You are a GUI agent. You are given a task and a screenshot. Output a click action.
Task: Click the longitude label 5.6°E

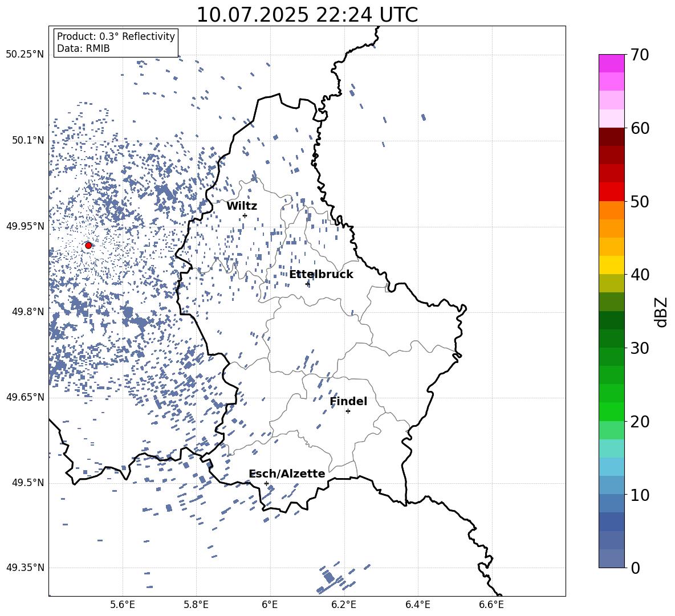(x=123, y=605)
